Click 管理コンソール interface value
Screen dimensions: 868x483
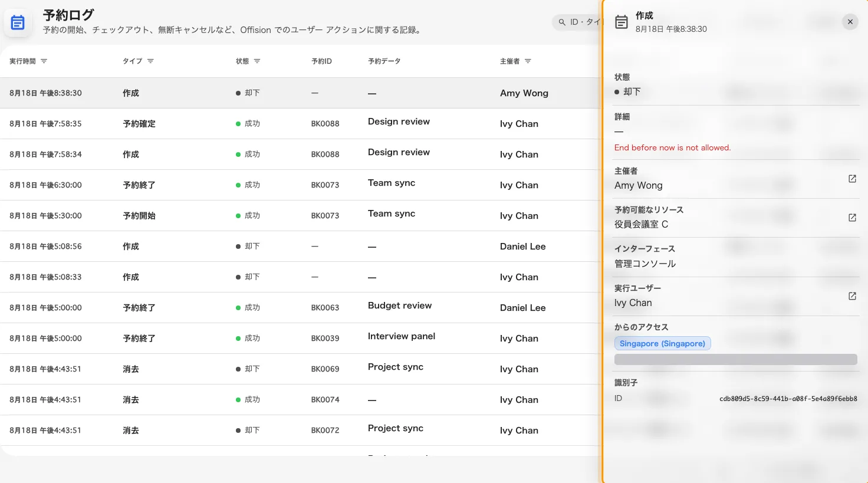[x=645, y=264]
